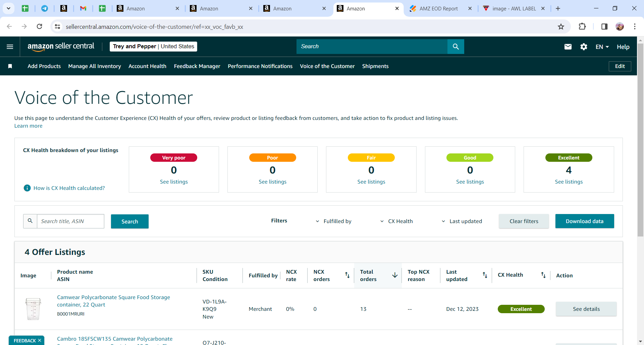
Task: Open the settings gear icon
Action: [584, 47]
